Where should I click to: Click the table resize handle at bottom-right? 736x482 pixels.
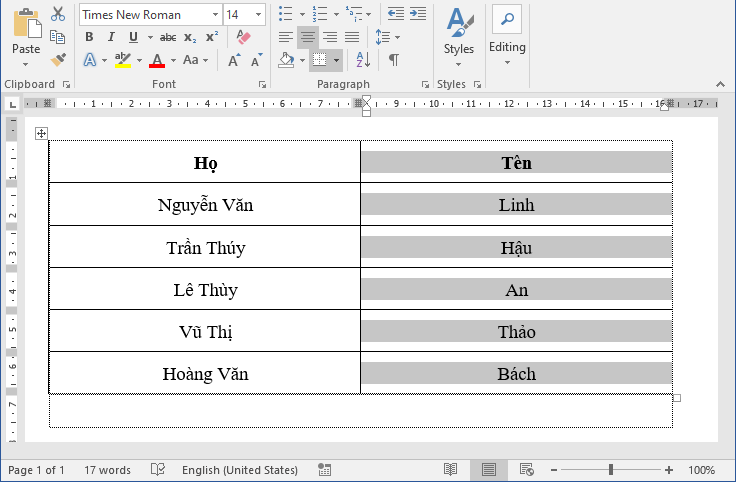[x=677, y=398]
